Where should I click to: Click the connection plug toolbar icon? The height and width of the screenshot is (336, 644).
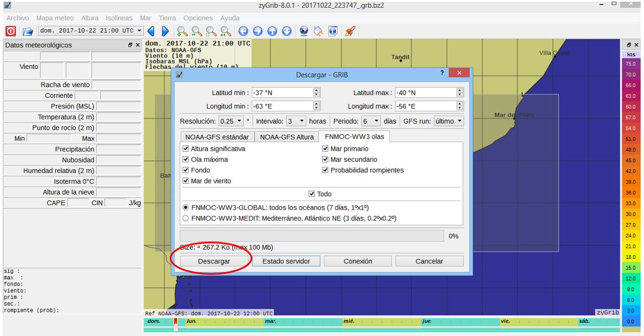pyautogui.click(x=318, y=31)
